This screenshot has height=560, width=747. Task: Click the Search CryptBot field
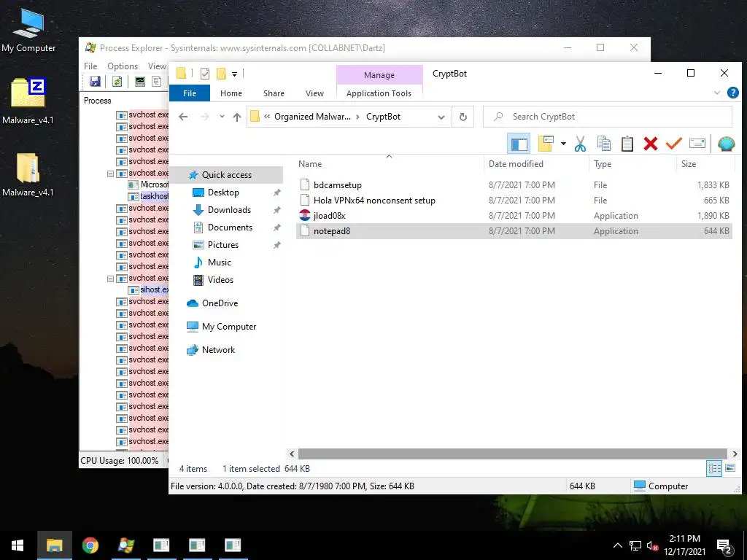click(x=608, y=117)
